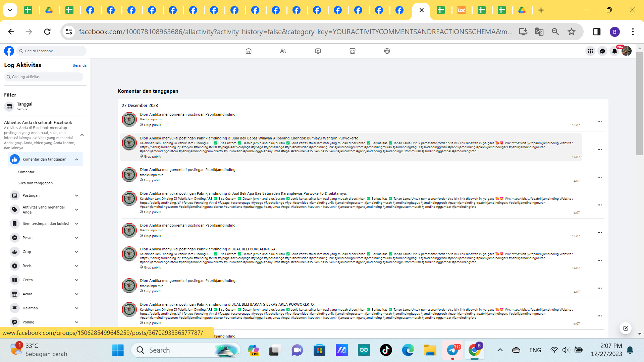Select Suka dan tanggapan filter
Screen dimensions: 644x362
click(x=35, y=183)
